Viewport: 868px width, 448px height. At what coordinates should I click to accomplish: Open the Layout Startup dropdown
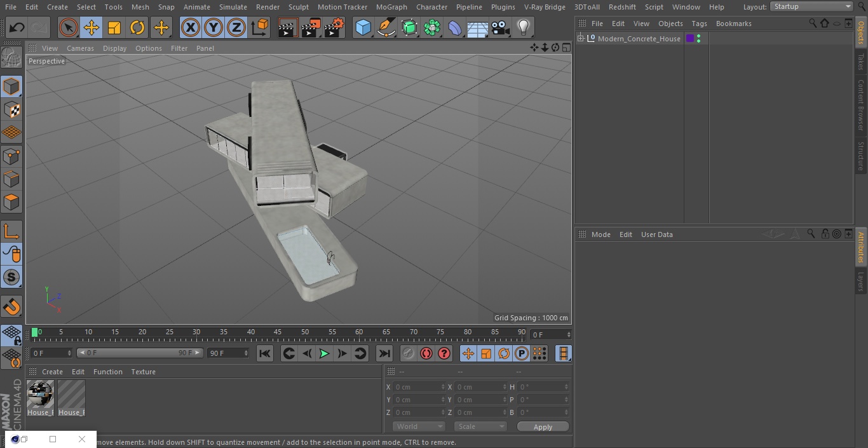pyautogui.click(x=811, y=6)
